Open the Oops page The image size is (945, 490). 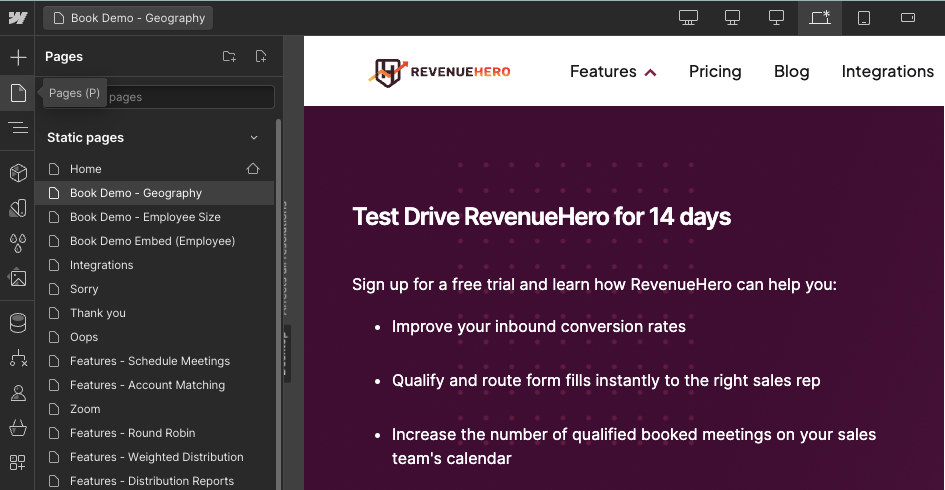(154, 338)
